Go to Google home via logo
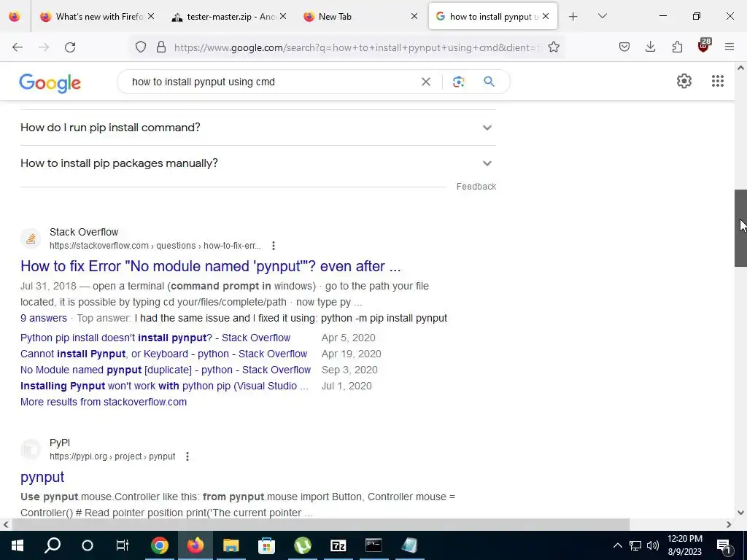Viewport: 747px width, 560px height. pos(50,83)
